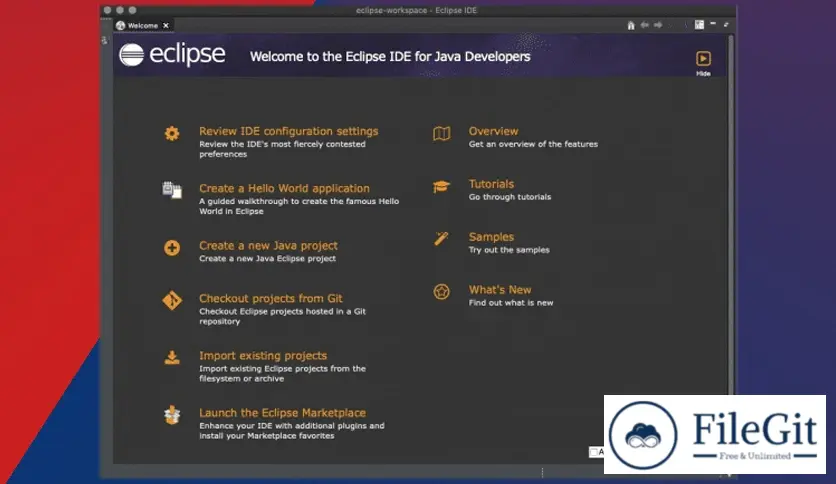Open Create a new Java project link
Image resolution: width=836 pixels, height=484 pixels.
[268, 246]
